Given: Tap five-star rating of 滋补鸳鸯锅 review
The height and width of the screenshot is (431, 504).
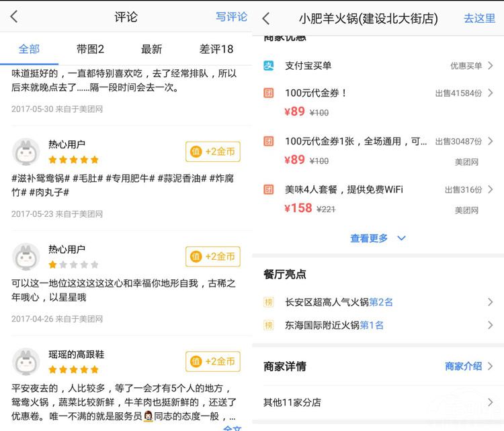Looking at the screenshot, I should (74, 160).
